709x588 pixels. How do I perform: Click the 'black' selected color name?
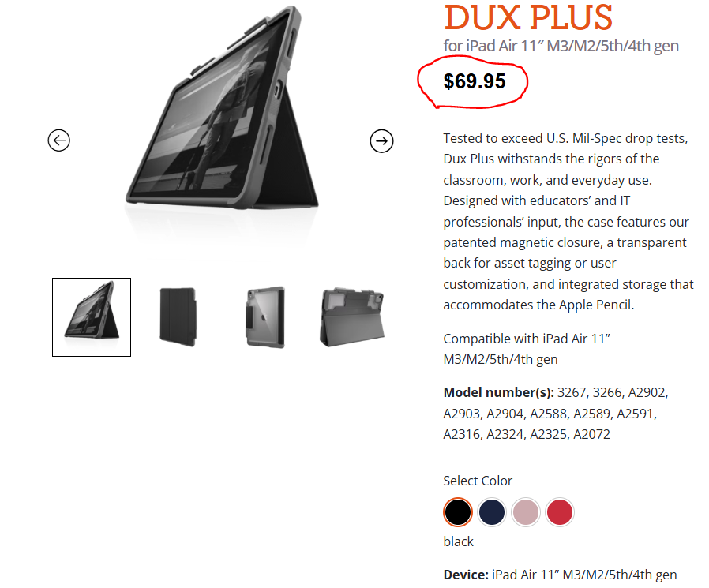(458, 541)
